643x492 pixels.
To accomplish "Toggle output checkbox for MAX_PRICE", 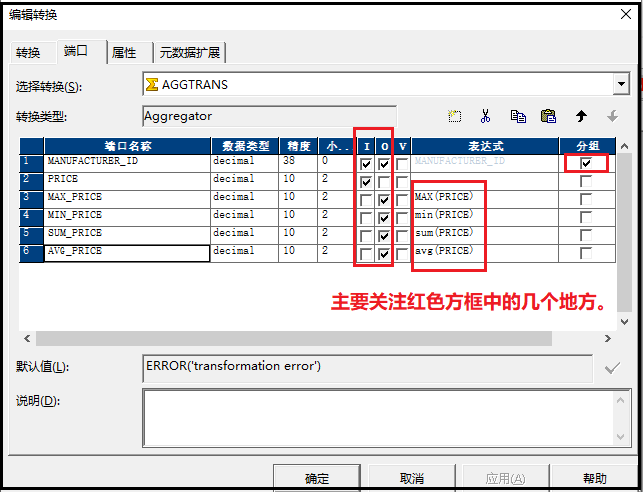I will tap(384, 200).
